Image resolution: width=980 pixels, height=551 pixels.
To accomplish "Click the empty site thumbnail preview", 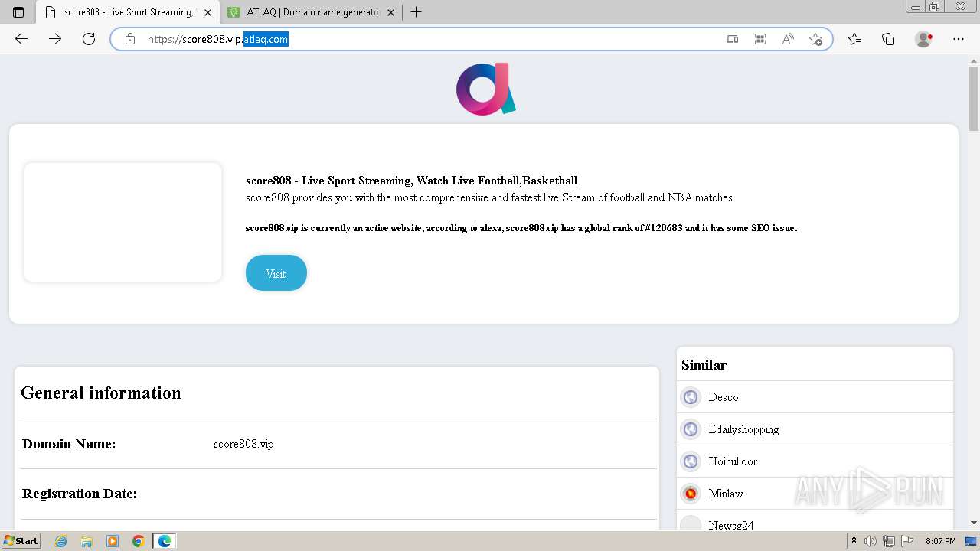I will click(123, 222).
